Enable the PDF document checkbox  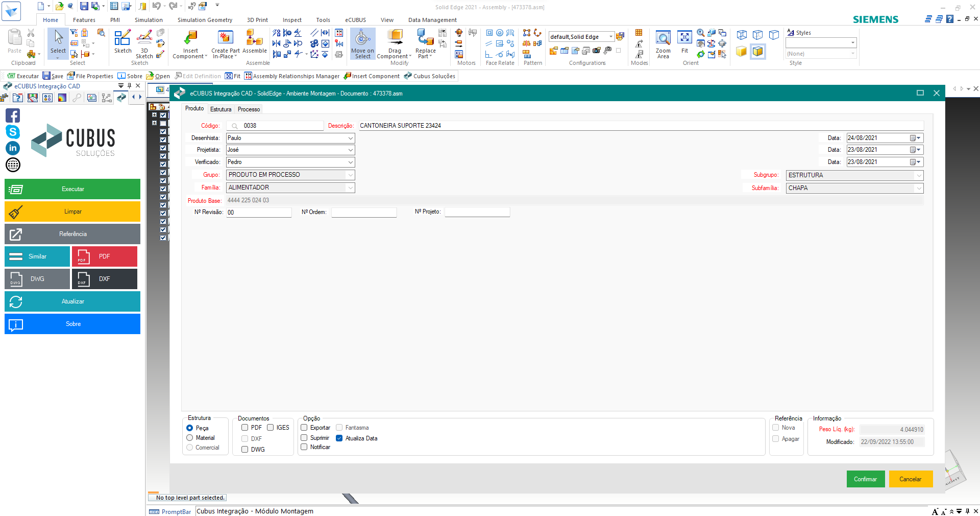(x=244, y=428)
